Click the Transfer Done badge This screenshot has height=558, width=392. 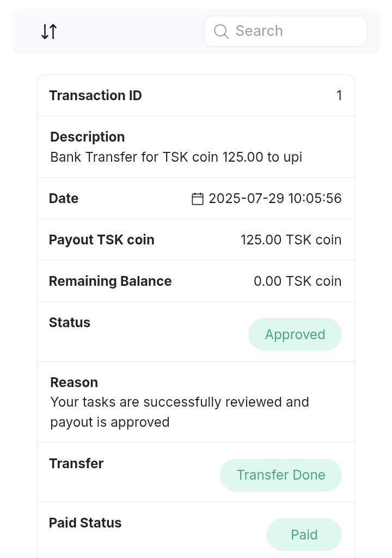280,475
